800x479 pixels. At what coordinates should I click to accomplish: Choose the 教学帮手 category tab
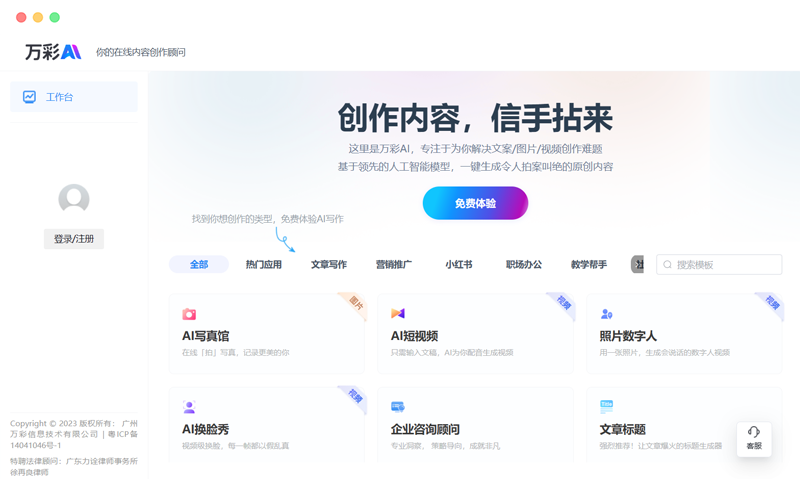[x=589, y=265]
